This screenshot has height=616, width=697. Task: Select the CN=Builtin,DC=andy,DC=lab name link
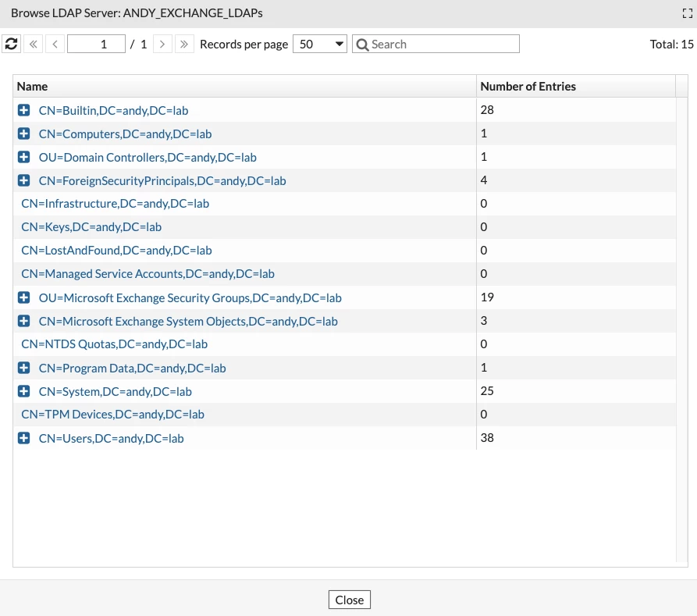point(113,110)
